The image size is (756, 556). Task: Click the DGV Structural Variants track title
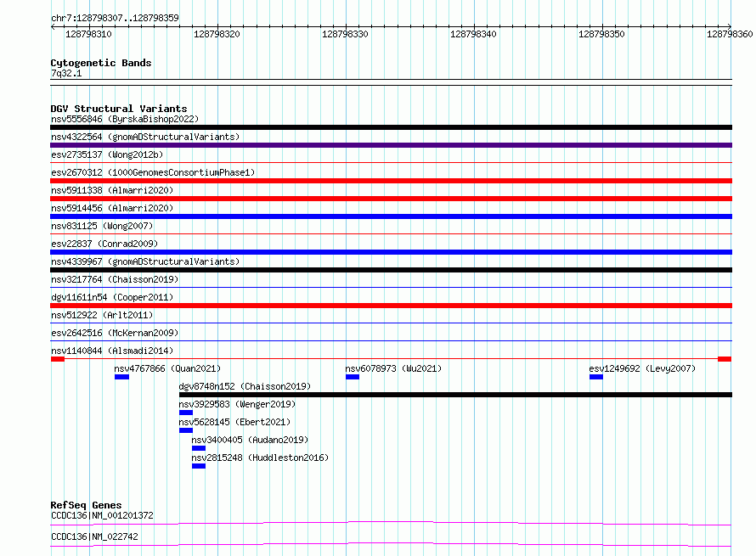[119, 109]
